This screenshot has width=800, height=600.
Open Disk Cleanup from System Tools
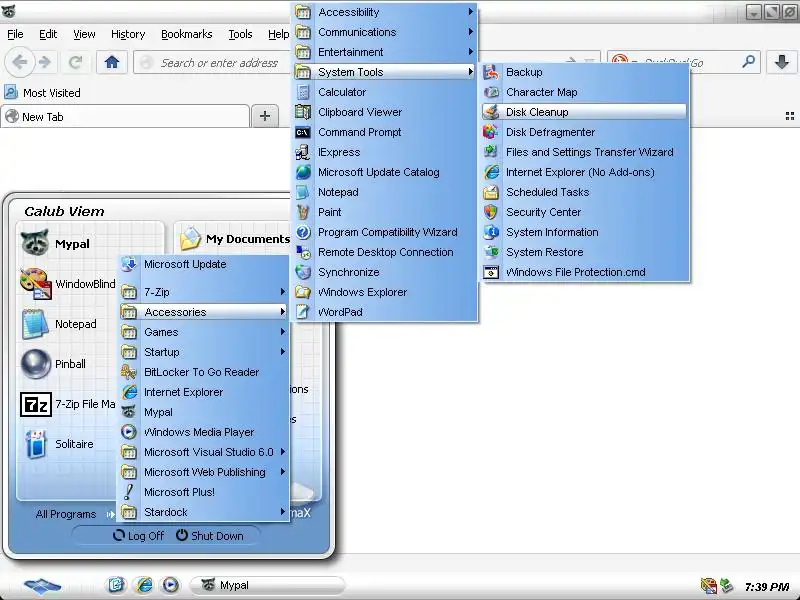pyautogui.click(x=584, y=112)
